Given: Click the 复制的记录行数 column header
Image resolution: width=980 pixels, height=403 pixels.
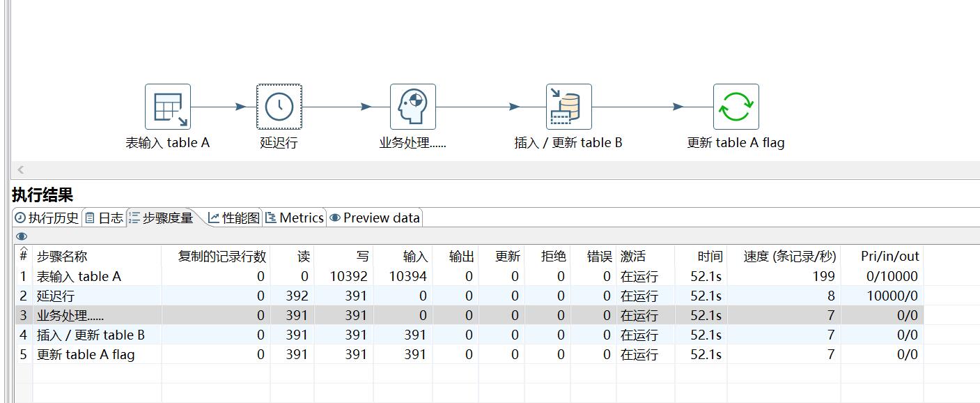Looking at the screenshot, I should click(216, 256).
